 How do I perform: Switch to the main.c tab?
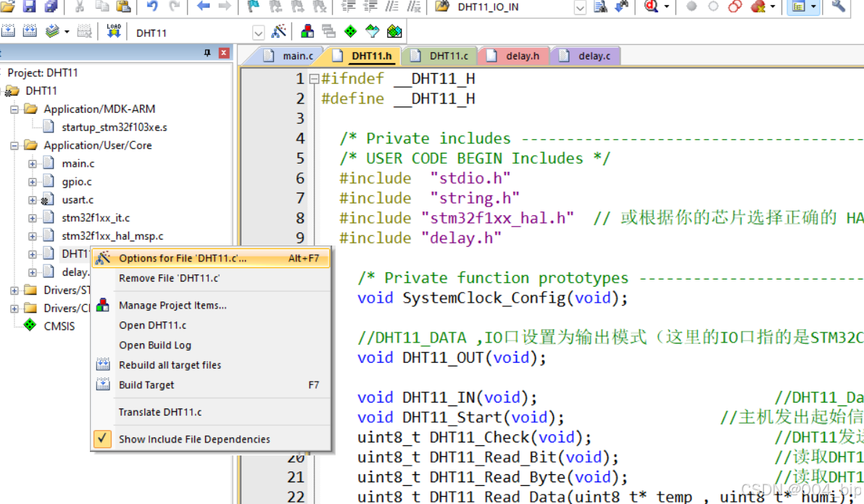[x=288, y=56]
